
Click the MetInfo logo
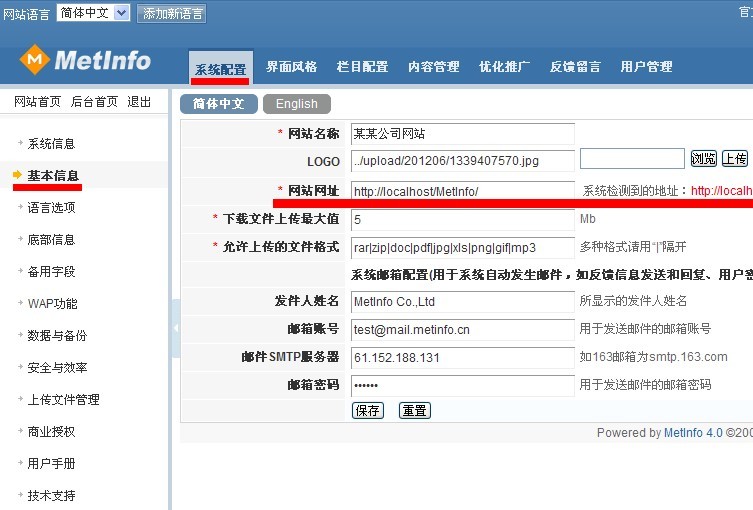pyautogui.click(x=85, y=61)
